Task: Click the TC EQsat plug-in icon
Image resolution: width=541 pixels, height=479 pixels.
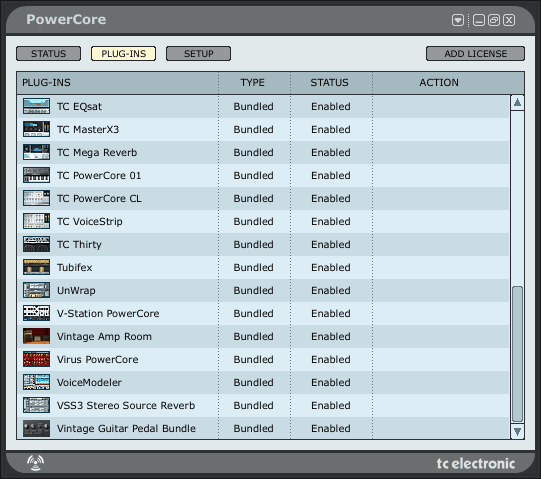Action: tap(36, 106)
